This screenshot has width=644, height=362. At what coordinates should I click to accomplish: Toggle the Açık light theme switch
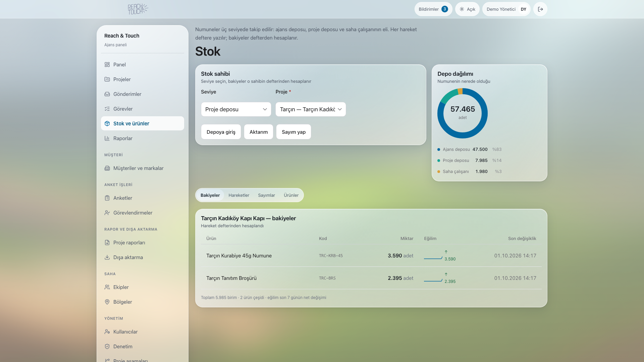tap(467, 9)
